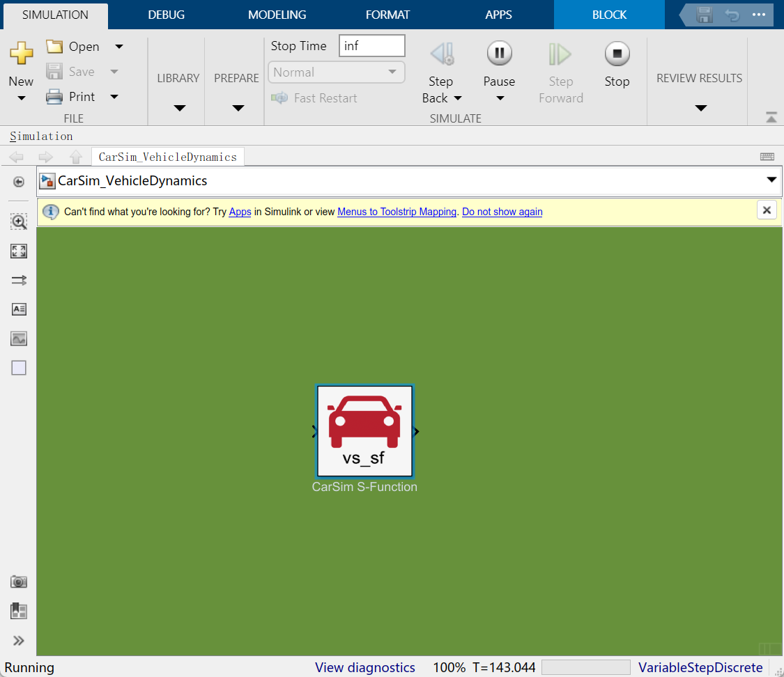Expand the left palette double-chevron
784x677 pixels.
tap(19, 641)
